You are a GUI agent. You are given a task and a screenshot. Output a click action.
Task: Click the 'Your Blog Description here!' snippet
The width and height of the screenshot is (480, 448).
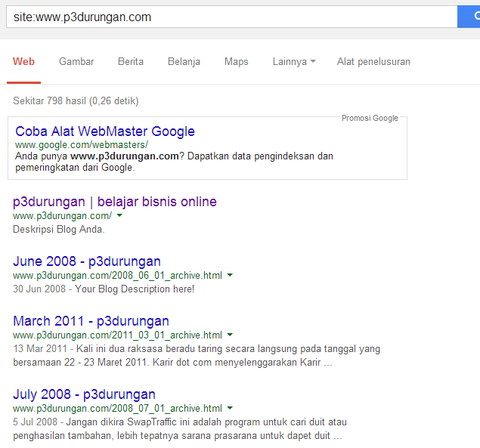135,289
